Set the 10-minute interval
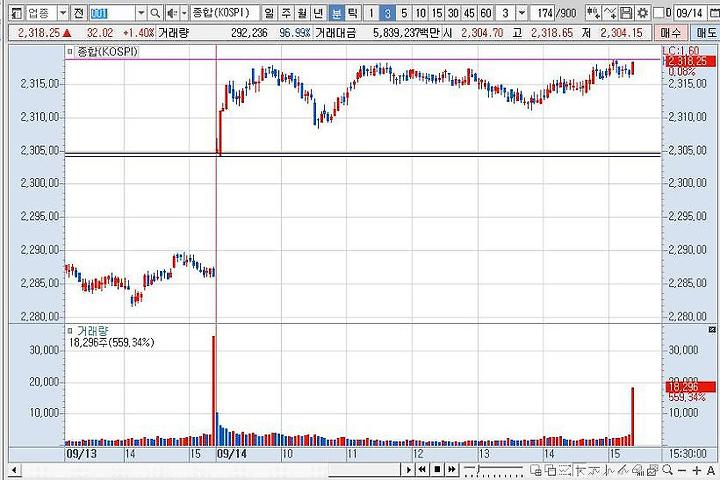720x480 pixels. pyautogui.click(x=420, y=13)
